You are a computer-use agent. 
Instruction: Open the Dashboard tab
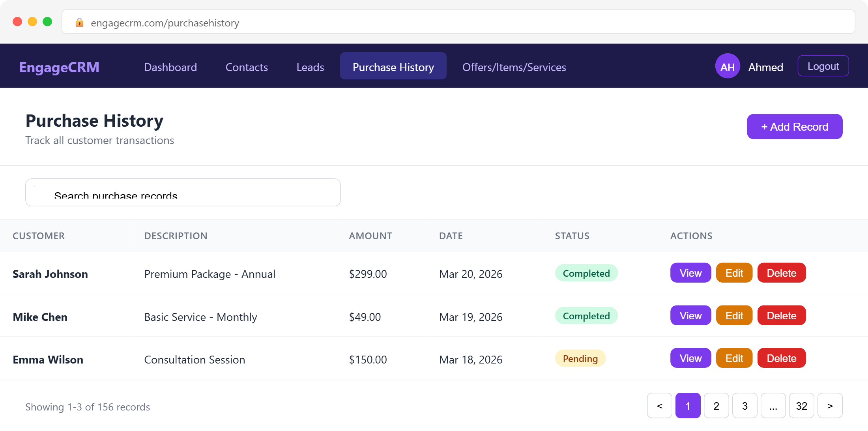[x=170, y=67]
